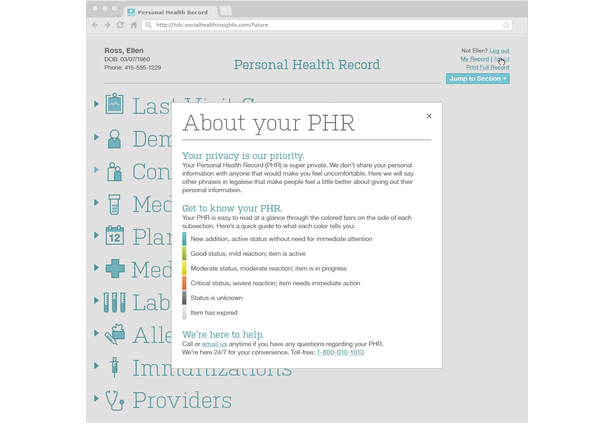The width and height of the screenshot is (615, 424).
Task: Click the 'Item has expired' legend text
Action: point(214,313)
